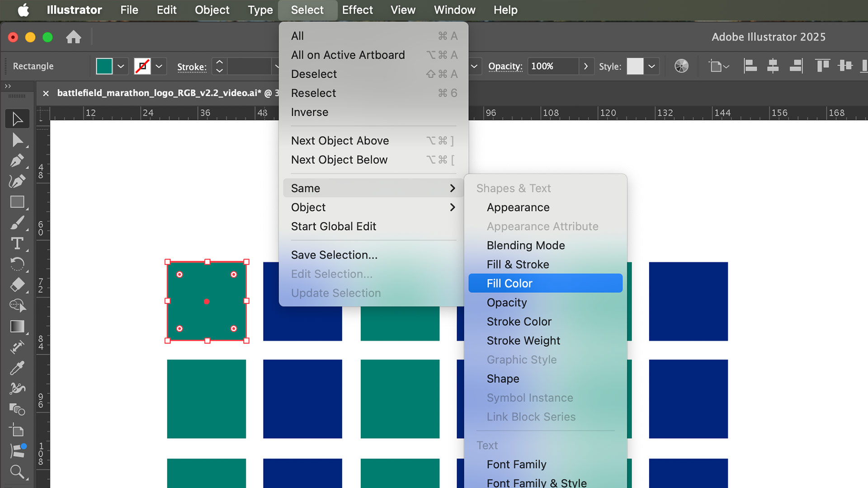
Task: Select the Direct Selection tool
Action: coord(17,140)
